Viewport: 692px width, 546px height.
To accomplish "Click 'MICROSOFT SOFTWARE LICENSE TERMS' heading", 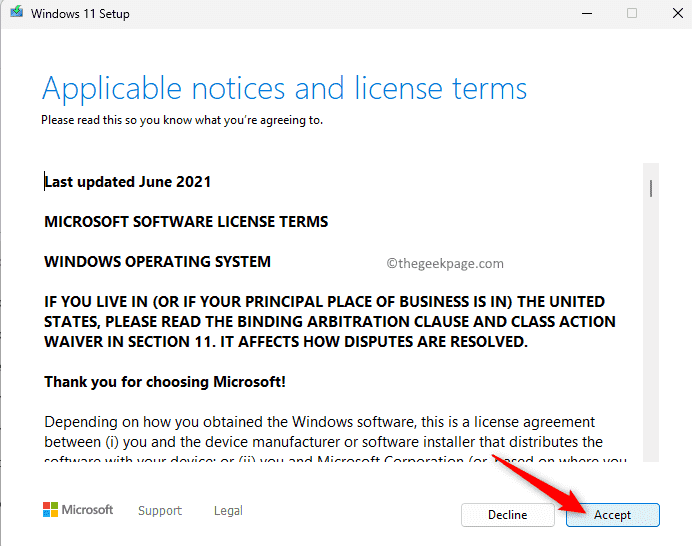I will [186, 222].
